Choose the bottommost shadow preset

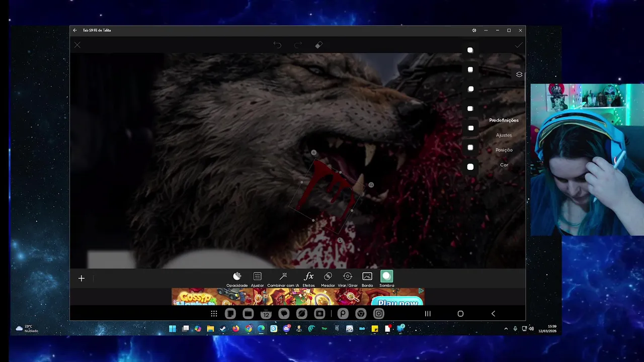[470, 167]
